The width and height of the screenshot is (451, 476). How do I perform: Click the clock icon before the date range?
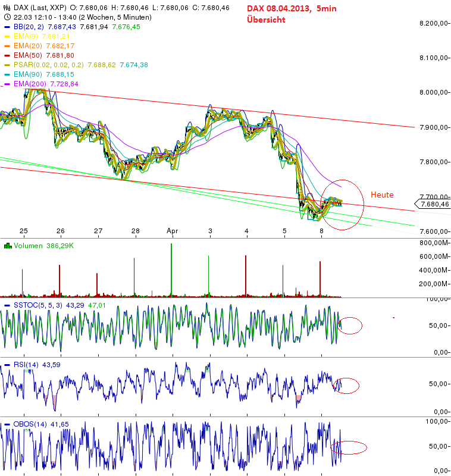[x=7, y=17]
